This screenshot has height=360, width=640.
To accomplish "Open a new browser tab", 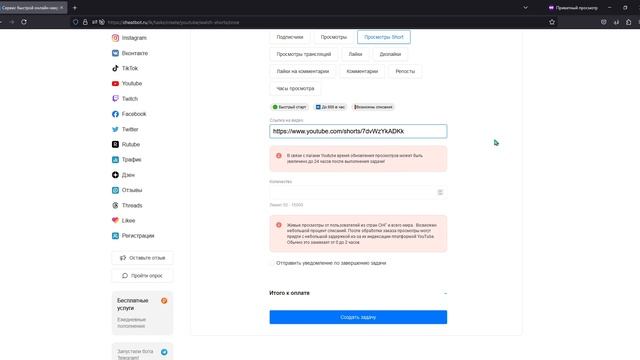I will (75, 8).
